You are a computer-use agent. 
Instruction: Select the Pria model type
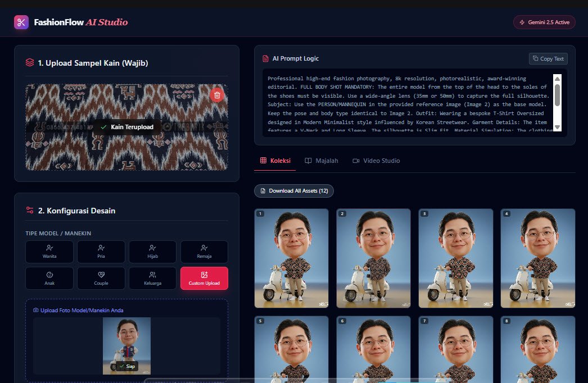tap(101, 252)
